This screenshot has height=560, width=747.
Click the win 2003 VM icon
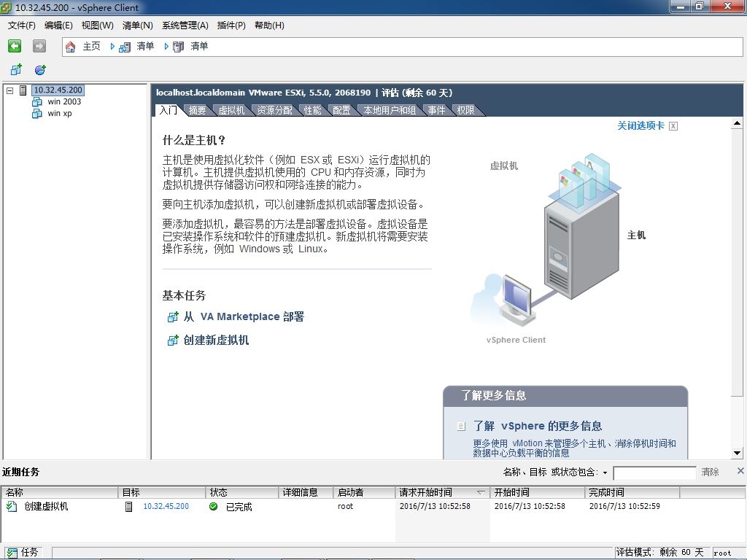tap(36, 101)
